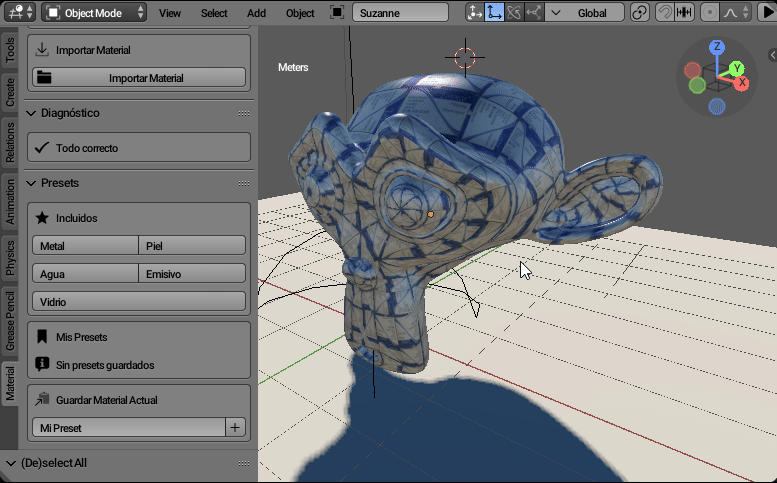Click the proportional editing icon
The image size is (777, 483).
710,13
